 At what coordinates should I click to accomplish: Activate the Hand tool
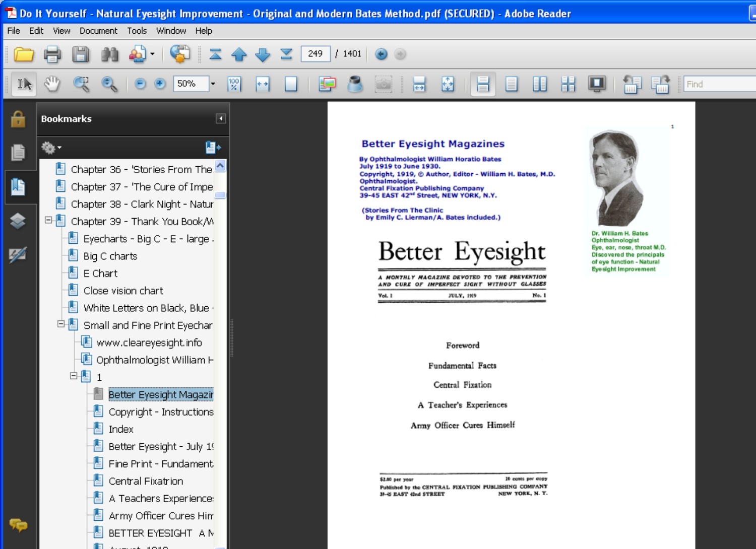pyautogui.click(x=52, y=84)
